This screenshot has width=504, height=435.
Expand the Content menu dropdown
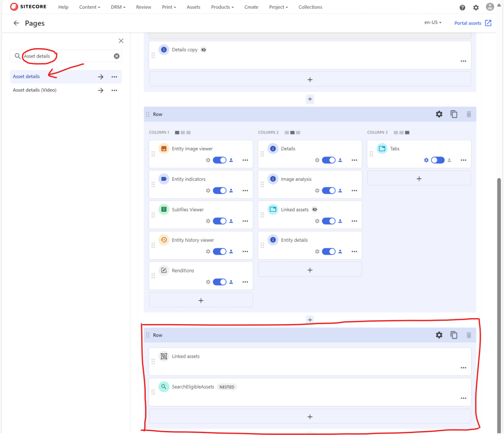[90, 7]
